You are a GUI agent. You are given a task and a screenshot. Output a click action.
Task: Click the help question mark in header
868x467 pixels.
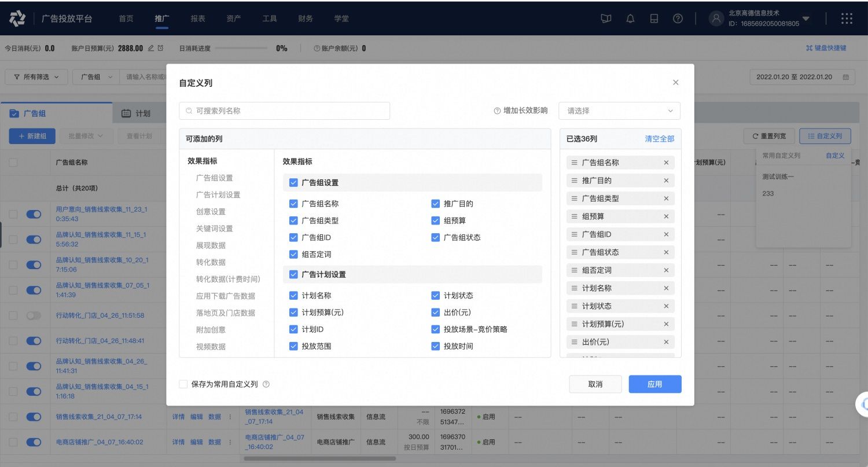click(678, 19)
